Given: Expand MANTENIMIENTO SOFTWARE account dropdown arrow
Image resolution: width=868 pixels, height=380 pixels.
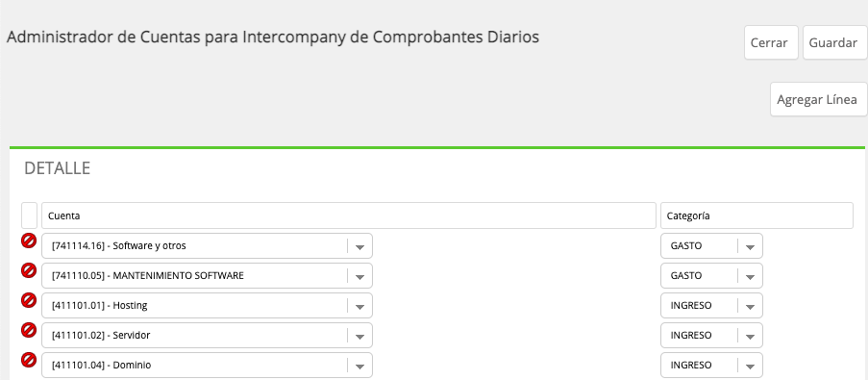Looking at the screenshot, I should [360, 276].
